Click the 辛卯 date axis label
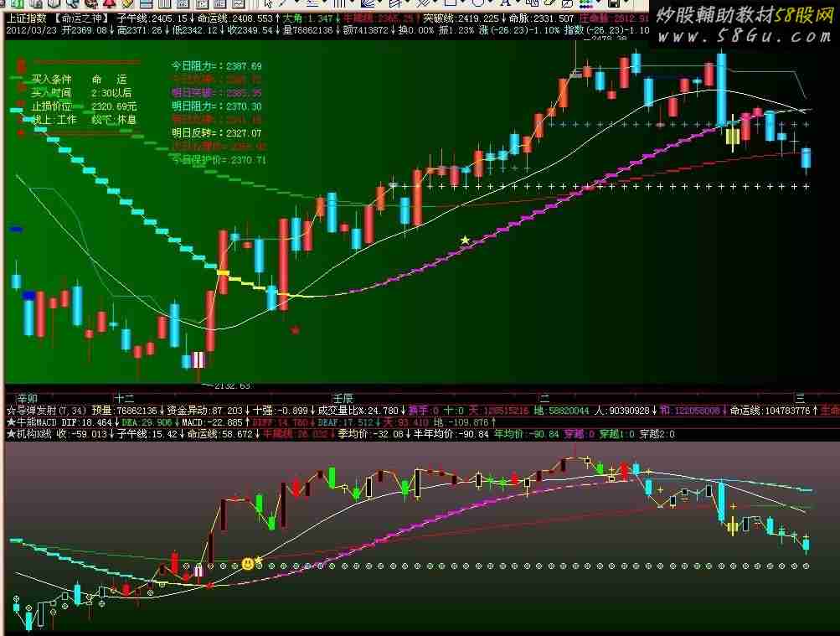840x636 pixels. pos(28,398)
